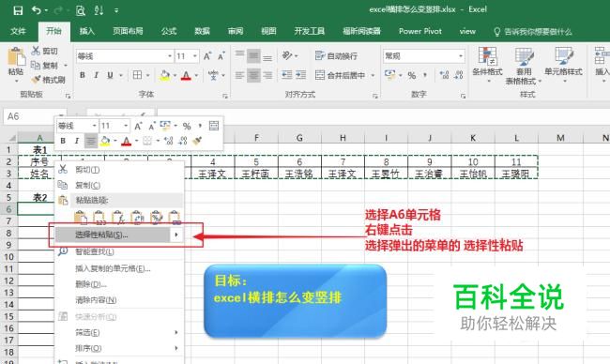Image resolution: width=610 pixels, height=364 pixels.
Task: Click the ribbon align right icon
Action: pyautogui.click(x=267, y=75)
